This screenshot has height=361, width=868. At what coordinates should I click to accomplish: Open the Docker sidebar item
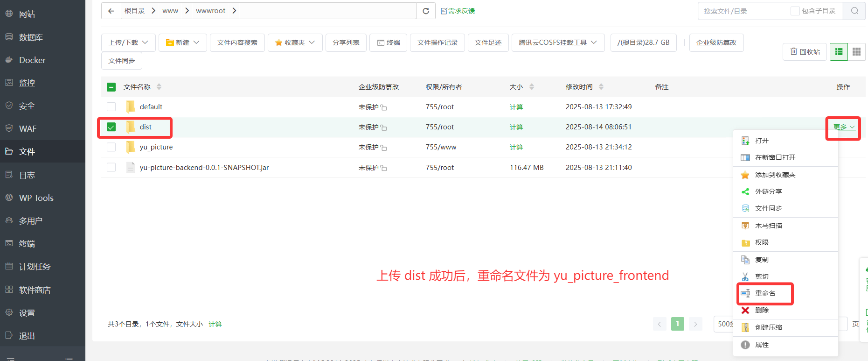tap(32, 60)
